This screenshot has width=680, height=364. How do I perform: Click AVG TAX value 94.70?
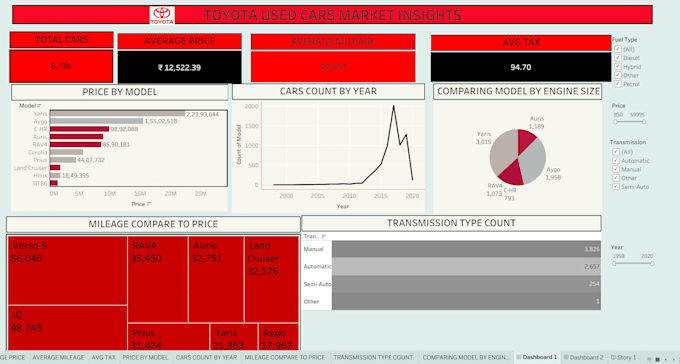(x=521, y=67)
